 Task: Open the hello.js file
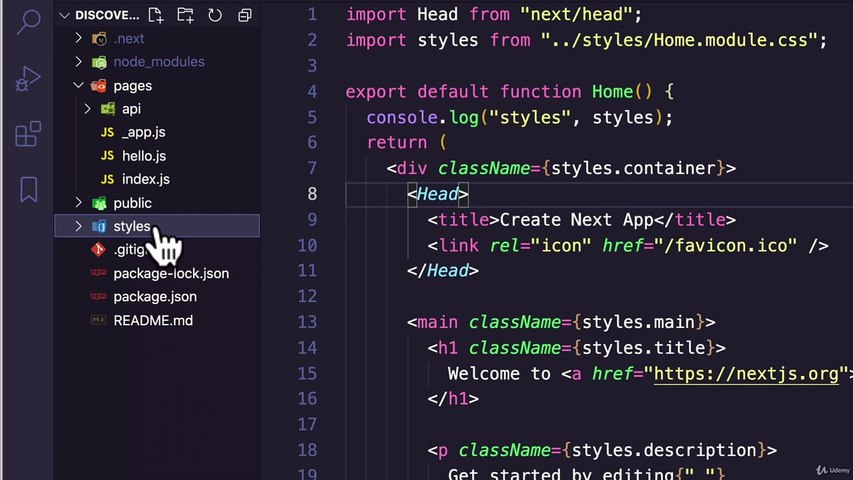(144, 156)
